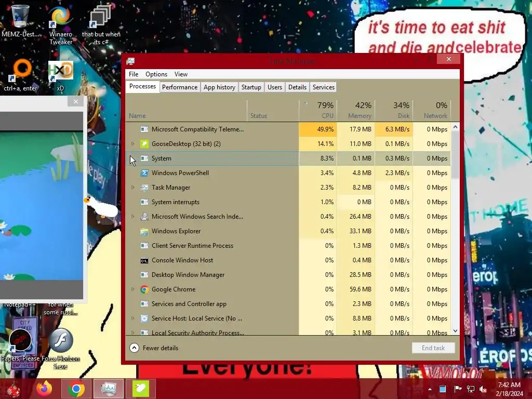Click the Start button ornament icon

coord(14,389)
